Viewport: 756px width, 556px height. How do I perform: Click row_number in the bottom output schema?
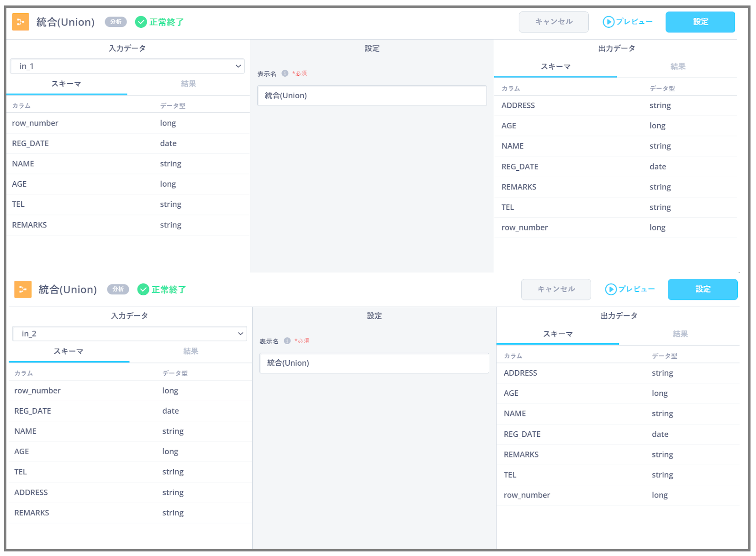527,495
